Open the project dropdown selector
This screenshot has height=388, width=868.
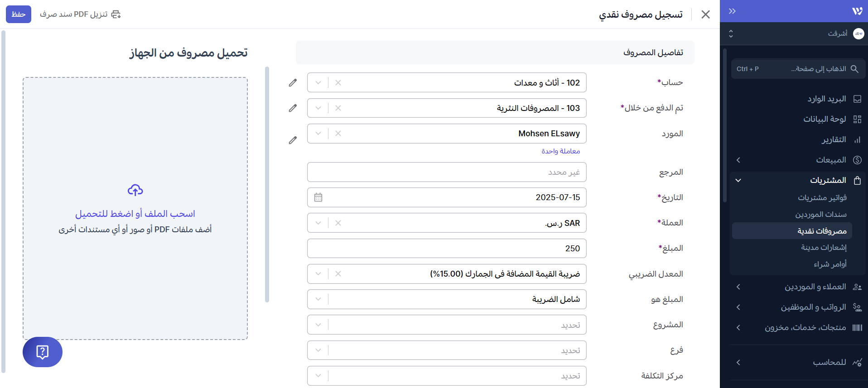(318, 325)
